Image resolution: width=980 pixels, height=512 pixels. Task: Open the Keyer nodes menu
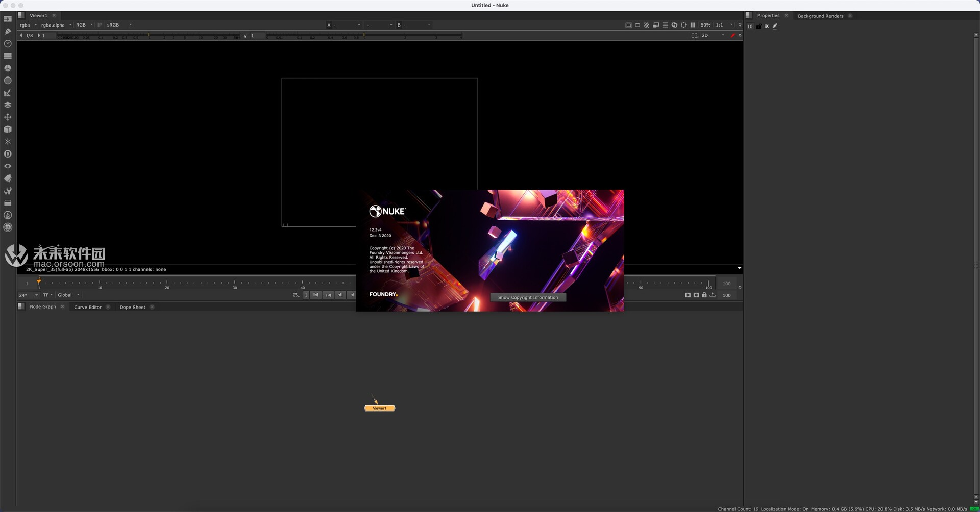pos(8,93)
